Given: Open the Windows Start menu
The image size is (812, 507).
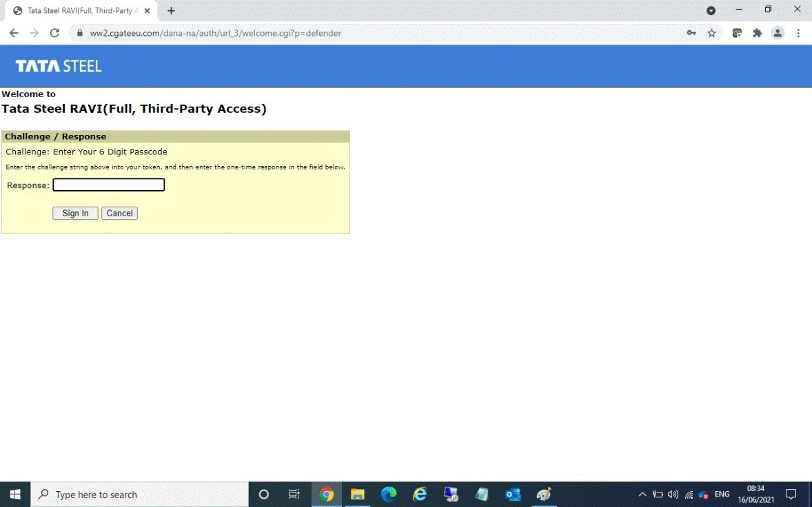Looking at the screenshot, I should pos(15,495).
